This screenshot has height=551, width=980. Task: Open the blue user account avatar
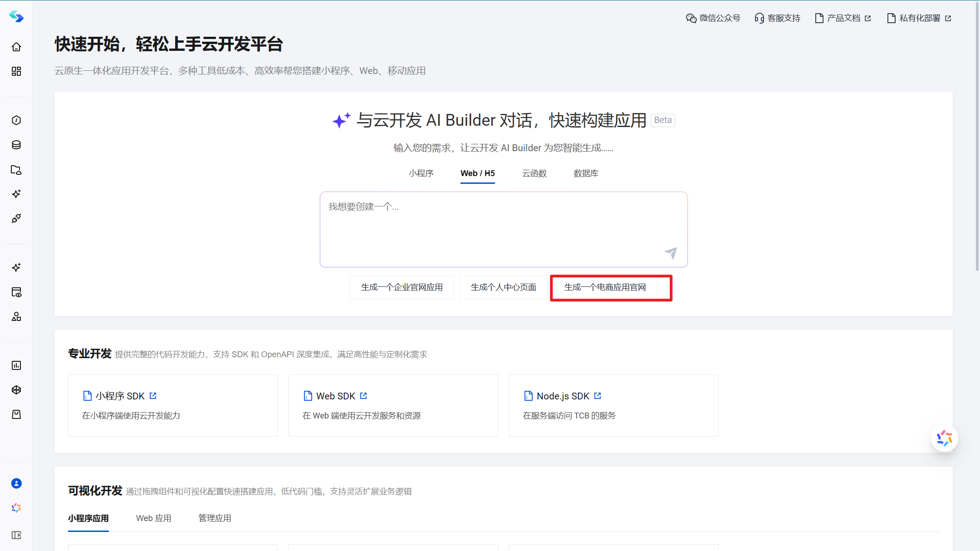[x=16, y=483]
